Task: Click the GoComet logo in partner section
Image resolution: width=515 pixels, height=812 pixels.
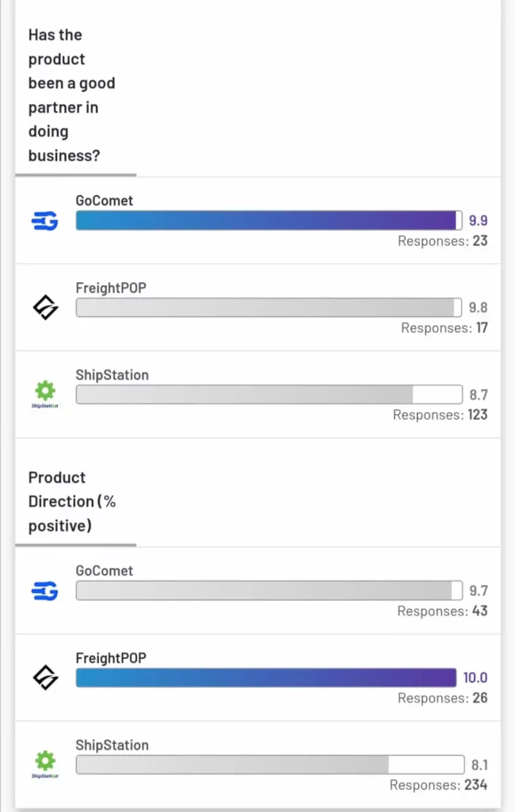Action: click(x=45, y=222)
